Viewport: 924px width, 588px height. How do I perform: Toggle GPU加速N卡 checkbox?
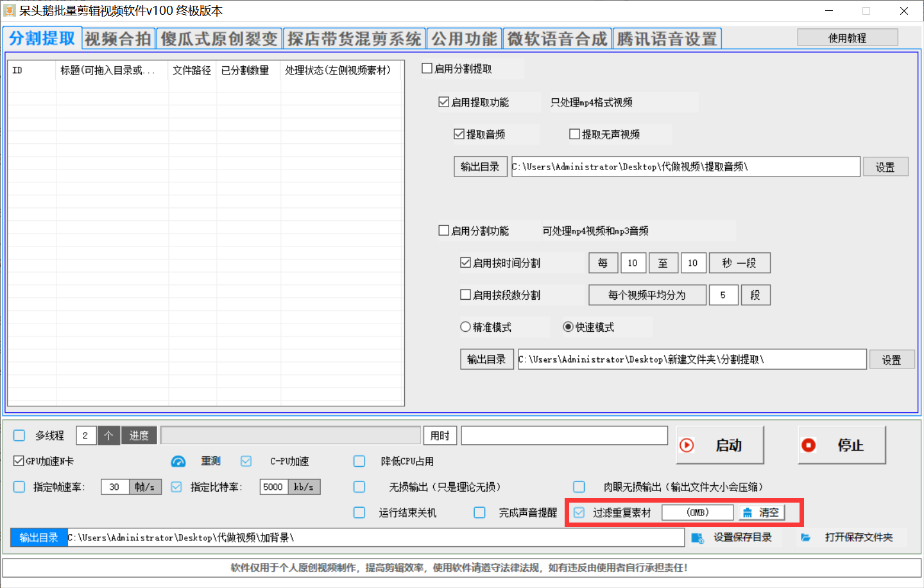[19, 460]
